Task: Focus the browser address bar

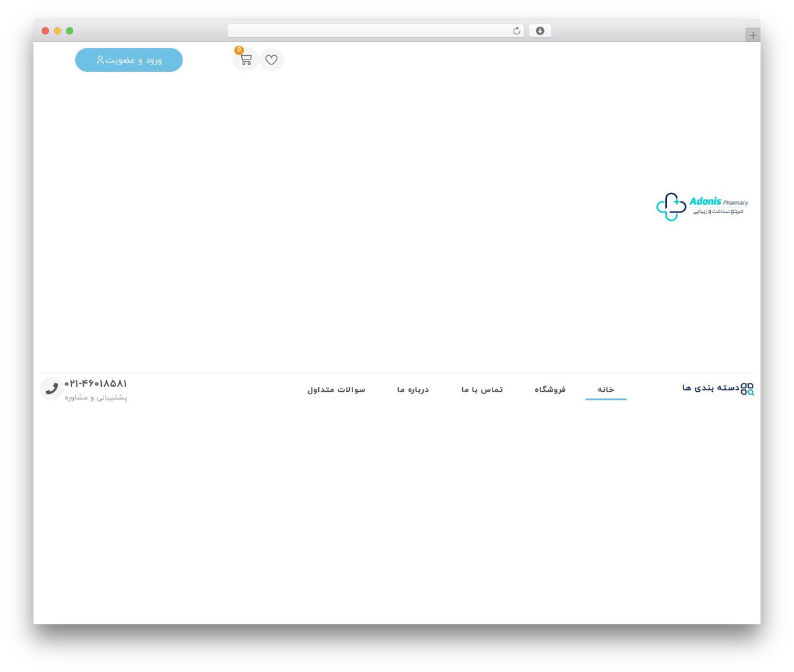Action: click(x=375, y=31)
